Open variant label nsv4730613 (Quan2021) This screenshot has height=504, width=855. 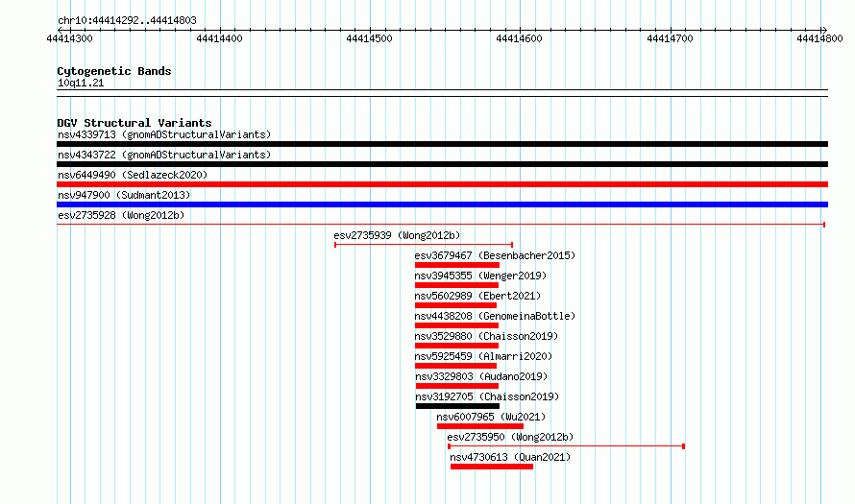point(510,457)
